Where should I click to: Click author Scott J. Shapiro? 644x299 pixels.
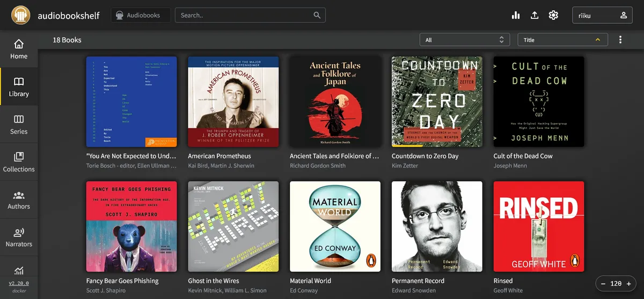tap(106, 290)
